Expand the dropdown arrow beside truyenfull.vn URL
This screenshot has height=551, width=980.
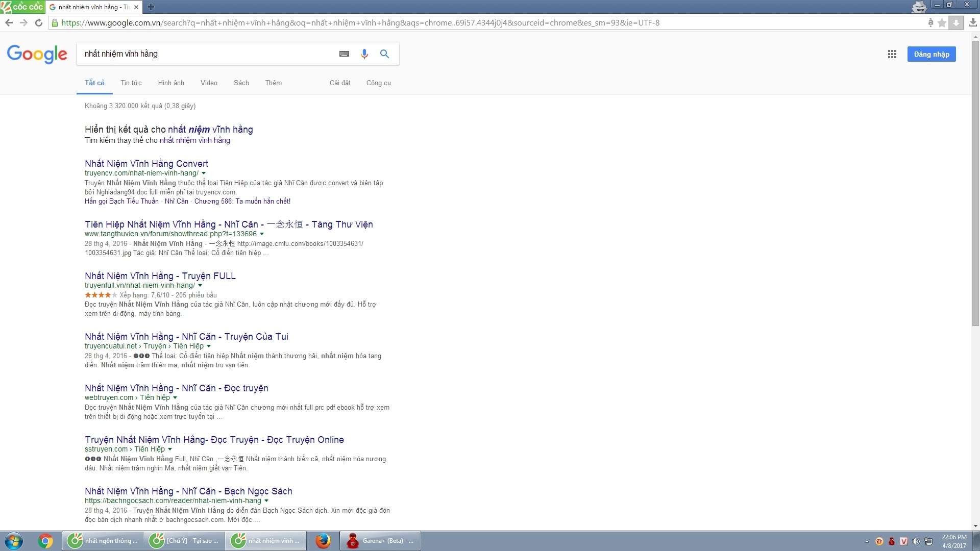tap(200, 286)
